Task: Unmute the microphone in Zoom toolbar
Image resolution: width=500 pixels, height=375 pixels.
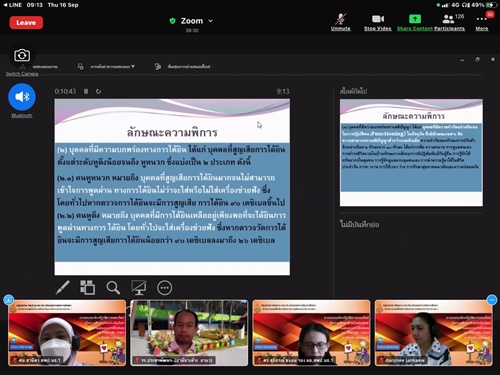Action: click(340, 22)
